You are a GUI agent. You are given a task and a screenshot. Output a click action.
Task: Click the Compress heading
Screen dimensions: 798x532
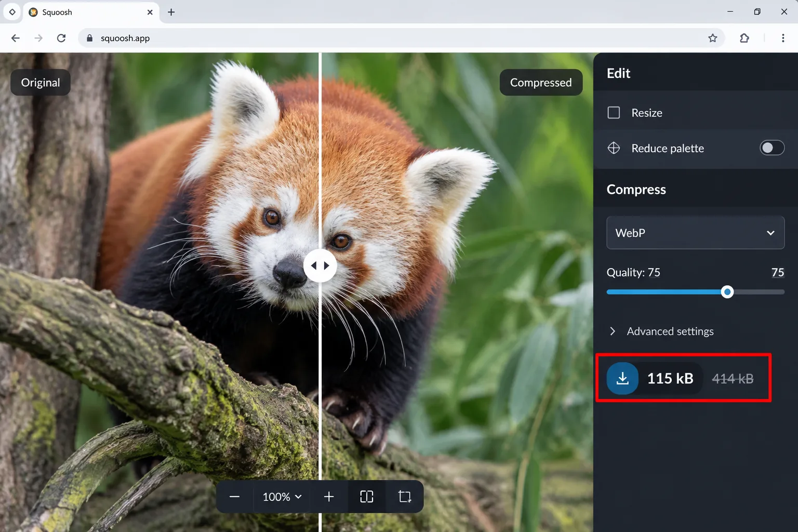click(636, 190)
